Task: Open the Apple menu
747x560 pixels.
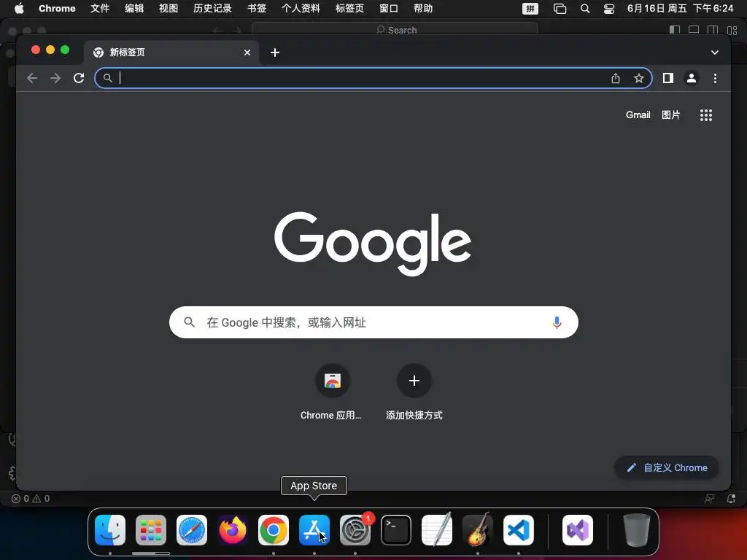Action: tap(19, 9)
